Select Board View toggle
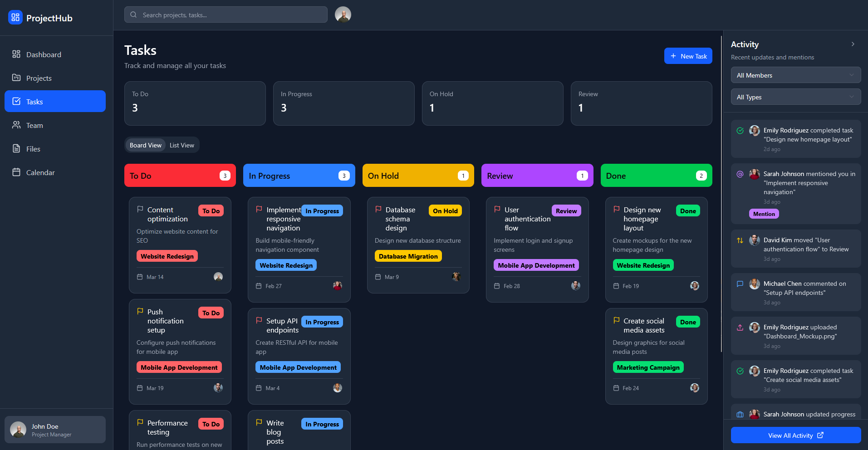 [145, 145]
